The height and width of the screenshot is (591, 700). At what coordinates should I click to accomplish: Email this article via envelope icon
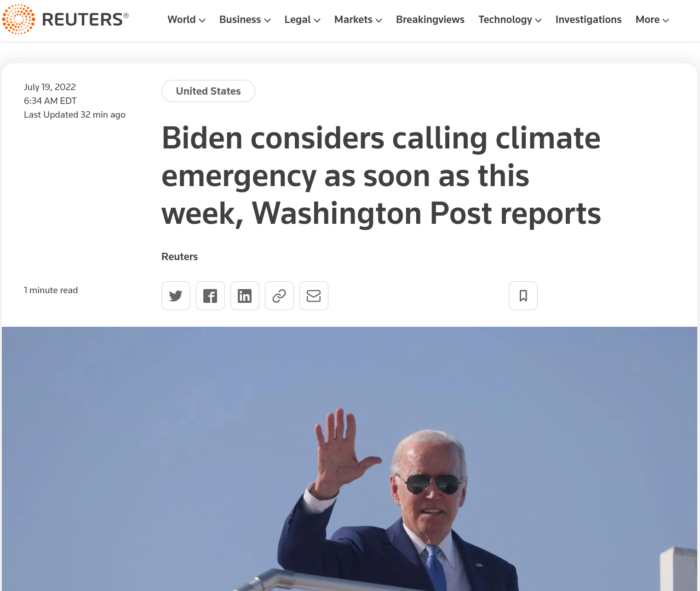click(x=314, y=295)
